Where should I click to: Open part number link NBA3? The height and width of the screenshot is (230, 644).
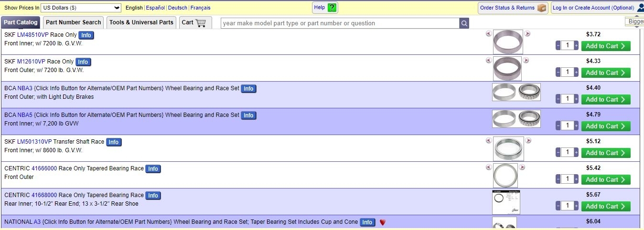(x=25, y=88)
